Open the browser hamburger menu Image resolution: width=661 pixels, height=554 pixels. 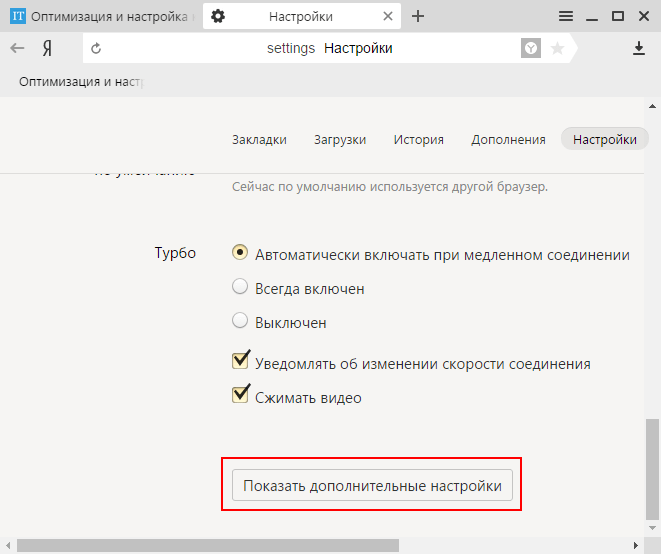pyautogui.click(x=566, y=16)
